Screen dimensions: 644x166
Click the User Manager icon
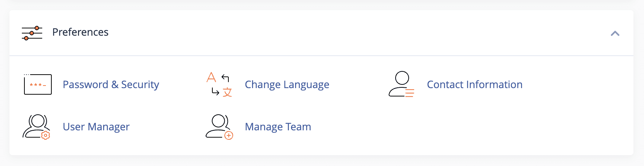click(36, 127)
